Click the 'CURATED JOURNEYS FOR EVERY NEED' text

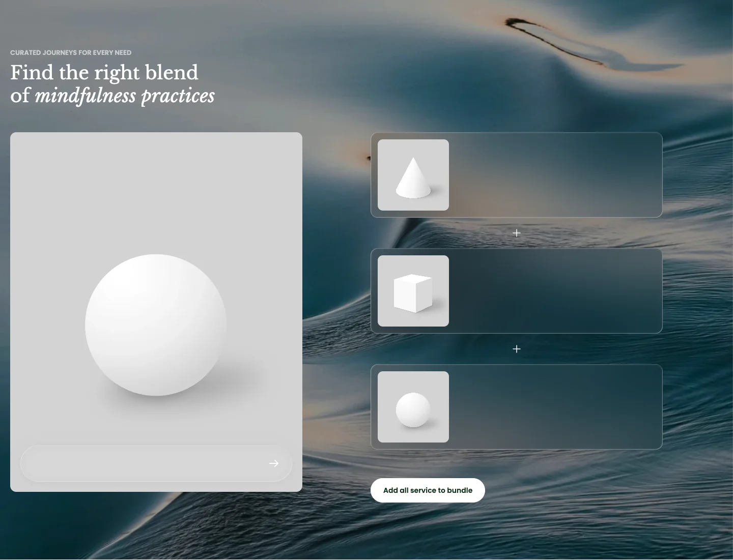point(71,52)
